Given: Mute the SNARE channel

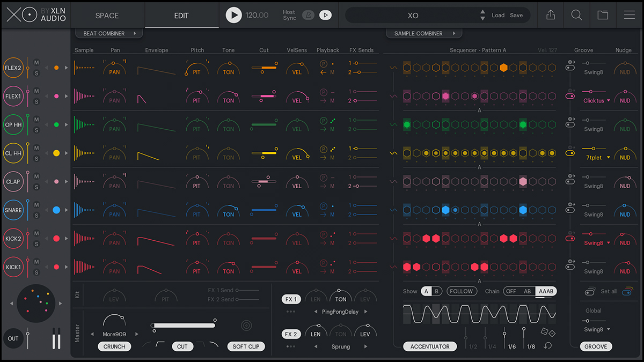Looking at the screenshot, I should (x=36, y=205).
